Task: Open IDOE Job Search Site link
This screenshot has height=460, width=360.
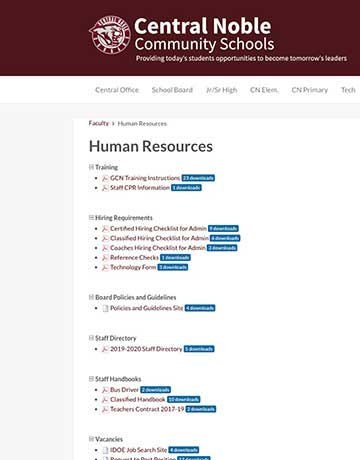Action: click(x=139, y=450)
